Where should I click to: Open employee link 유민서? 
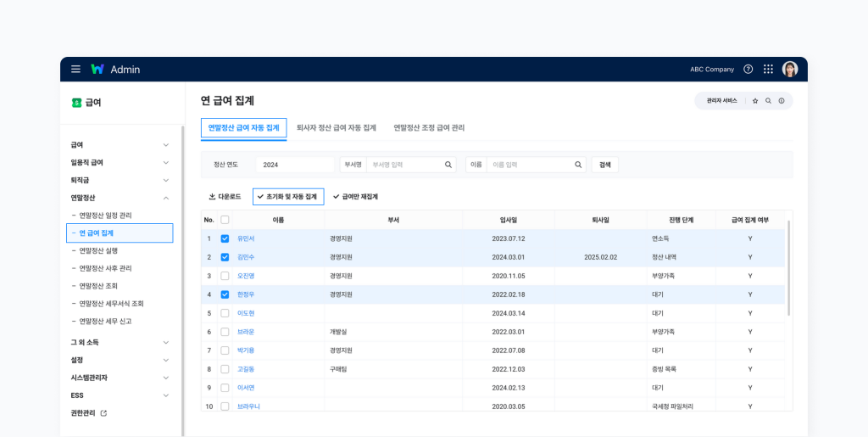pyautogui.click(x=246, y=238)
